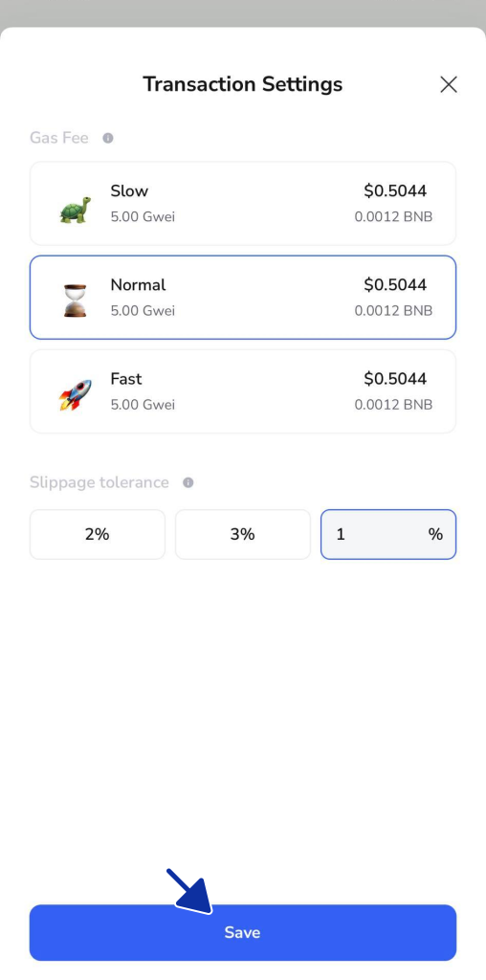The height and width of the screenshot is (980, 486).
Task: Open the Slippage tolerance info icon
Action: tap(188, 482)
